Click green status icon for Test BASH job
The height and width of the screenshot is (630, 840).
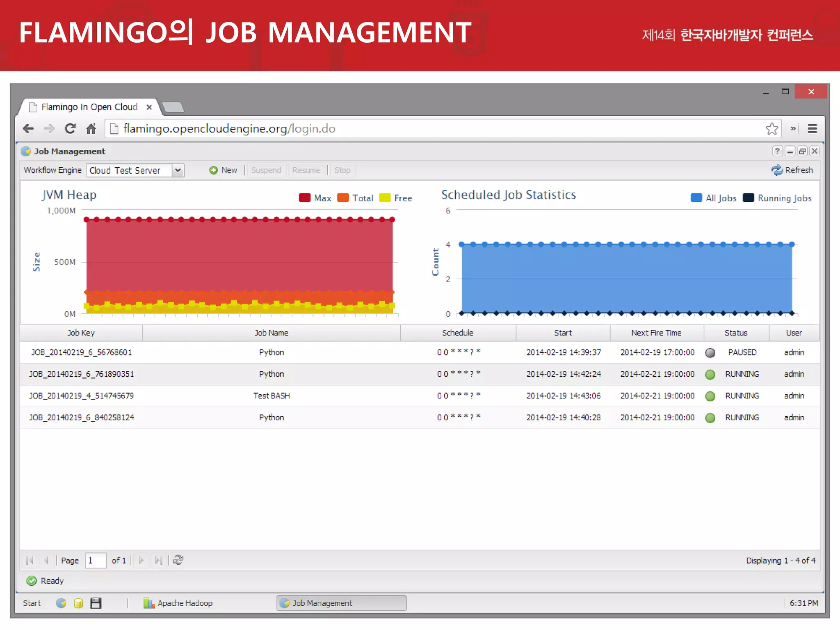[710, 396]
